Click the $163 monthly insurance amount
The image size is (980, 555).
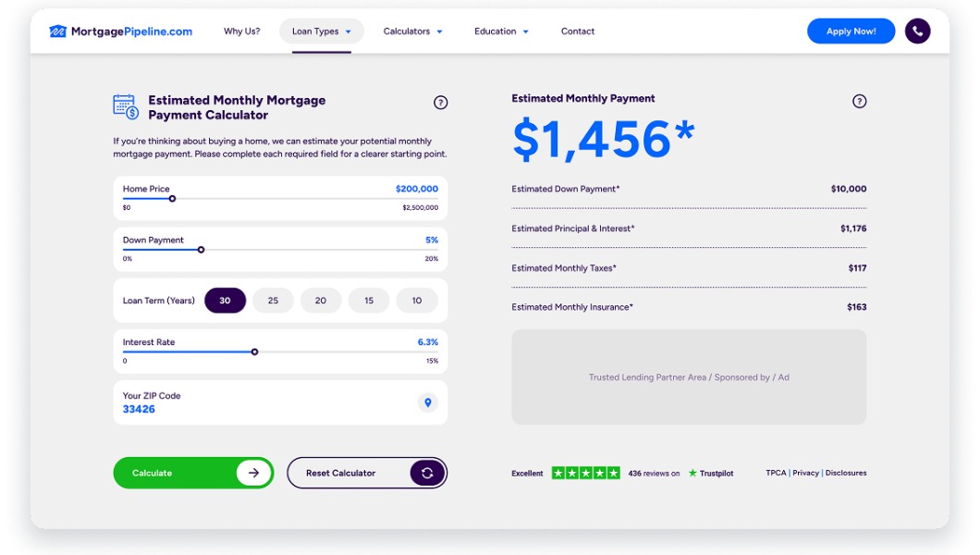pos(857,307)
